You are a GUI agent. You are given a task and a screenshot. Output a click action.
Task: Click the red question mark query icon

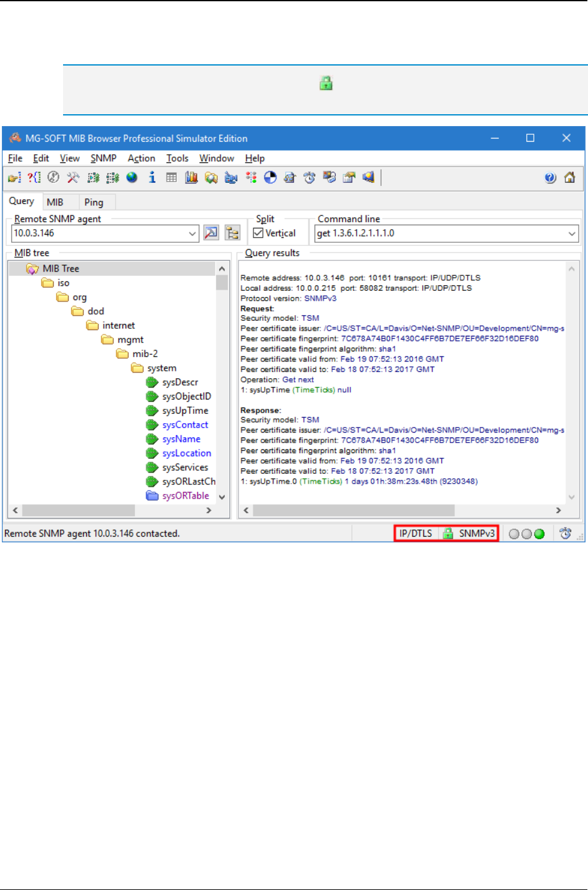click(34, 178)
